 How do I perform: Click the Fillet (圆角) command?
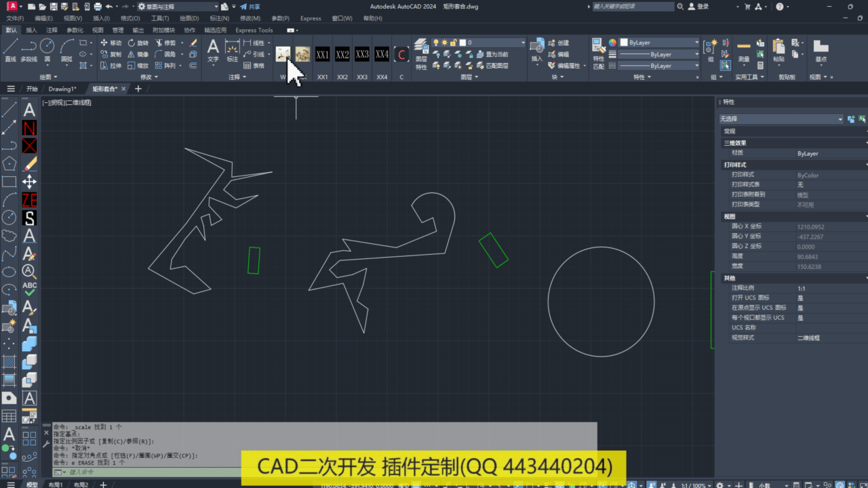coord(166,54)
